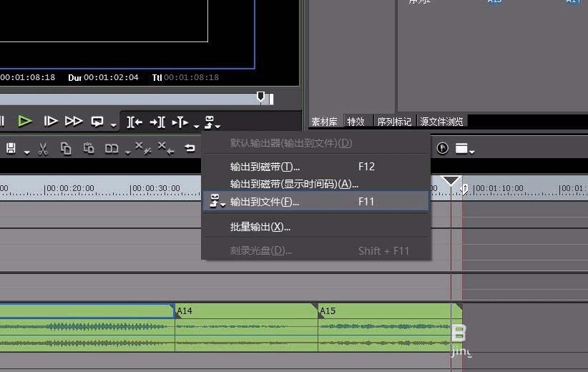Select 输出到磁带(显示时间码)(A)... menu item
Screen dimensions: 588x372
point(315,184)
